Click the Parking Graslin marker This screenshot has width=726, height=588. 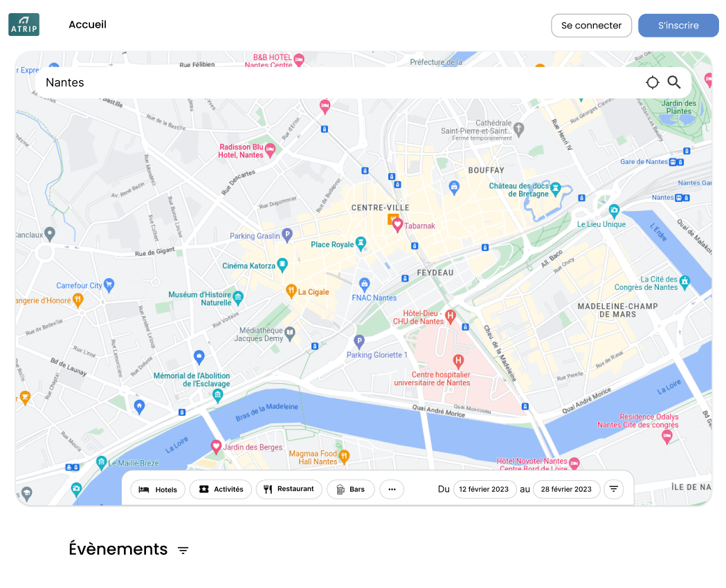287,235
